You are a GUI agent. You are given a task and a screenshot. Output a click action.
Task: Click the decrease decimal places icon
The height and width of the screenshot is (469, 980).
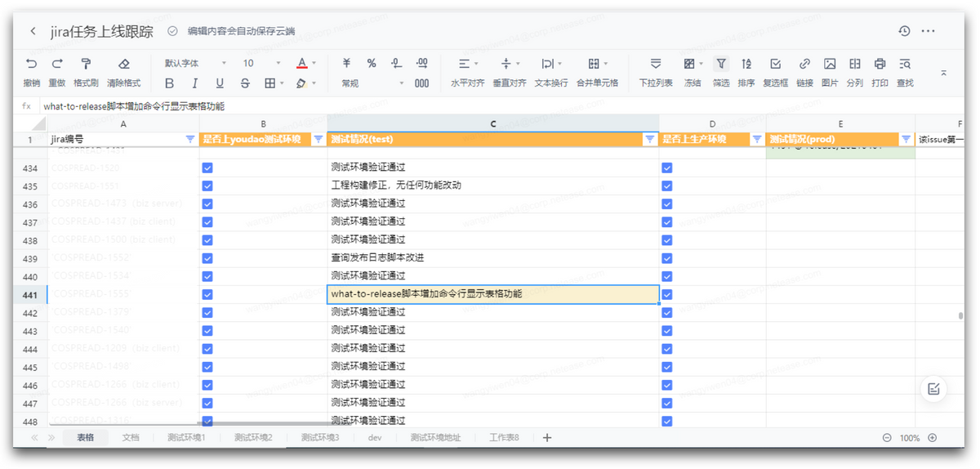pyautogui.click(x=397, y=63)
